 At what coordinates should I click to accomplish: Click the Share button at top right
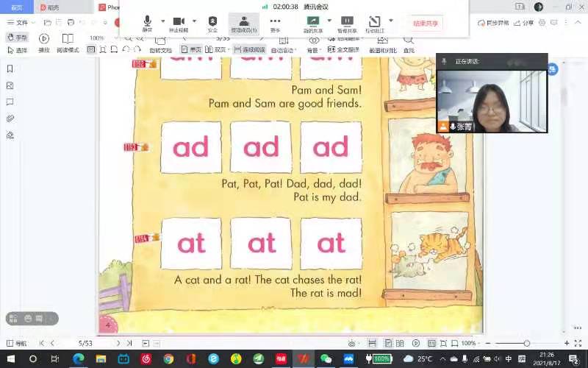(524, 23)
